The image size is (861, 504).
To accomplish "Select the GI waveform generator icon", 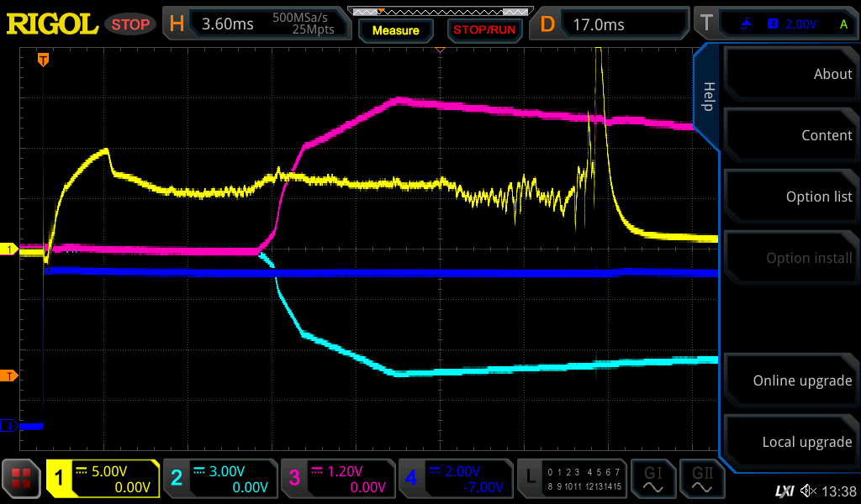I will click(x=653, y=479).
